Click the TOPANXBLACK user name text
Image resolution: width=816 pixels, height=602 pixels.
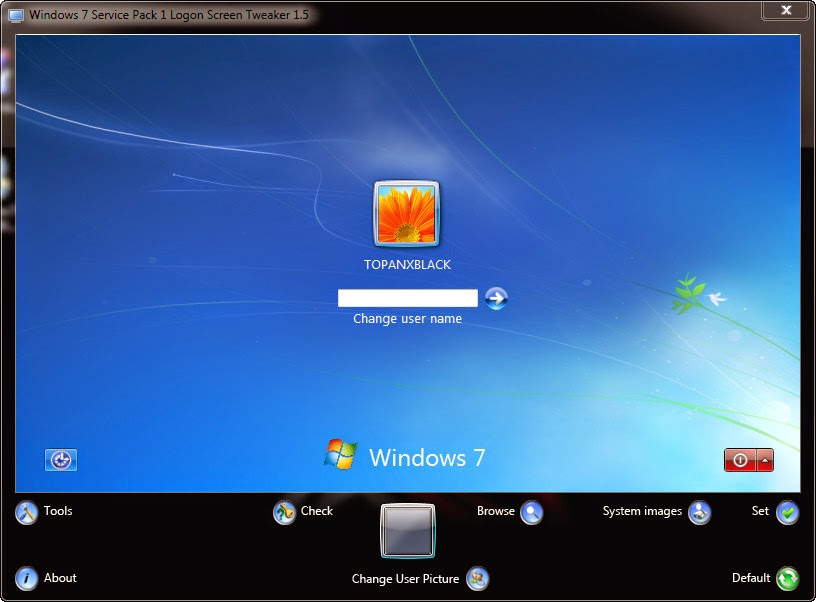click(x=407, y=264)
